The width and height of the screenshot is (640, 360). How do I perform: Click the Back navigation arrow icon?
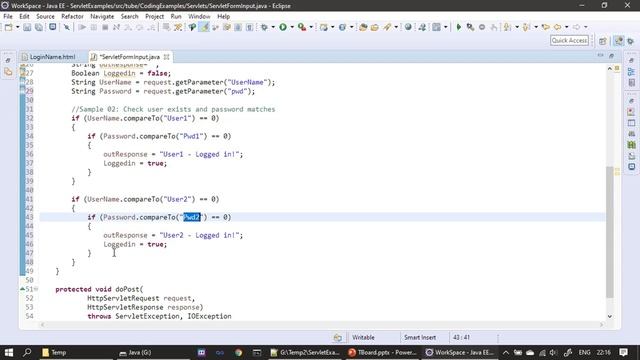coord(557,27)
